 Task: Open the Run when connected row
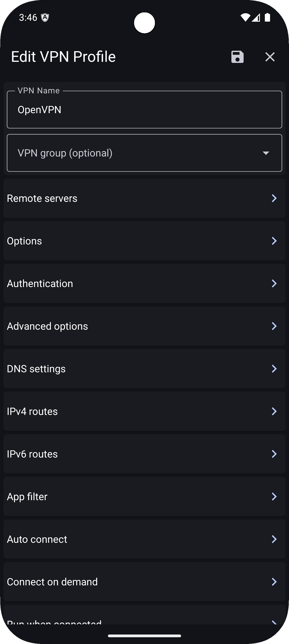point(144,615)
